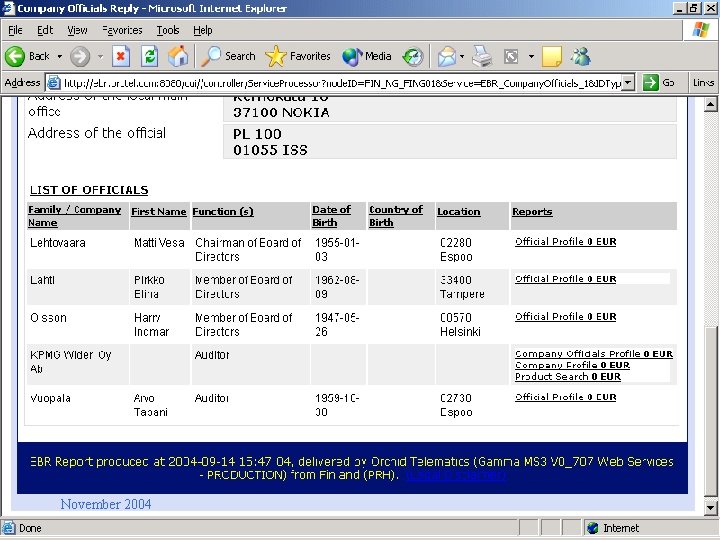Click the Links toolbar label
The width and height of the screenshot is (720, 540).
pyautogui.click(x=703, y=83)
